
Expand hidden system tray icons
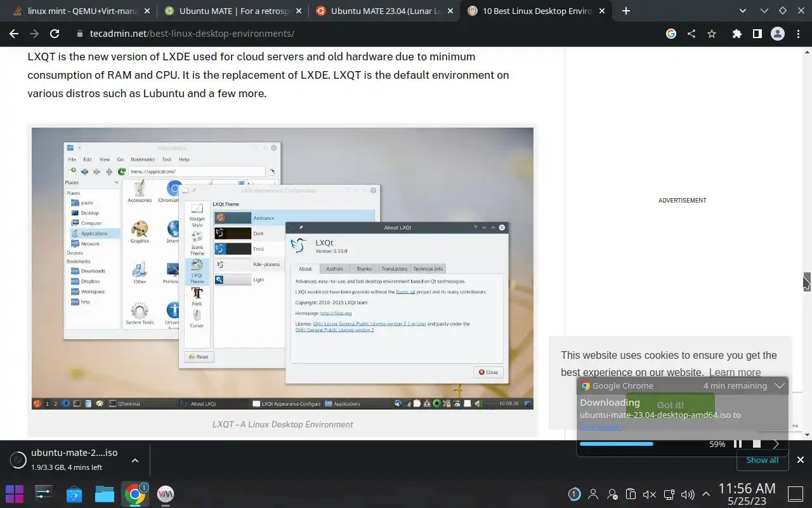705,493
